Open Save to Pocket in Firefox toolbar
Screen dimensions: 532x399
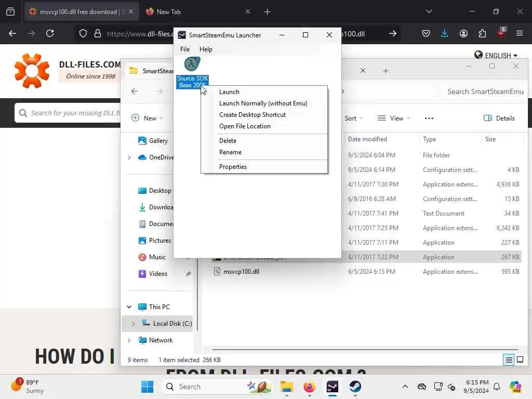click(x=426, y=33)
